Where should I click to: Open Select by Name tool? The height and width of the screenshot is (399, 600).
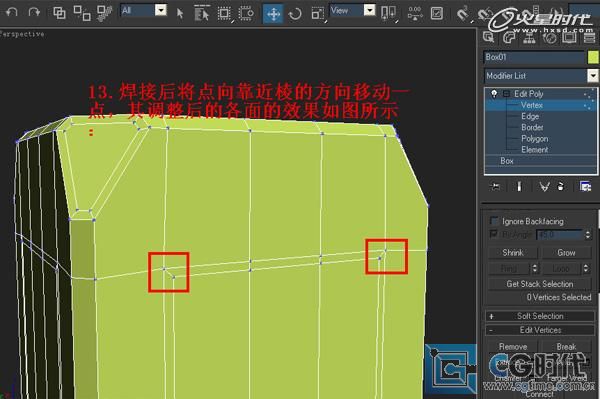point(202,13)
